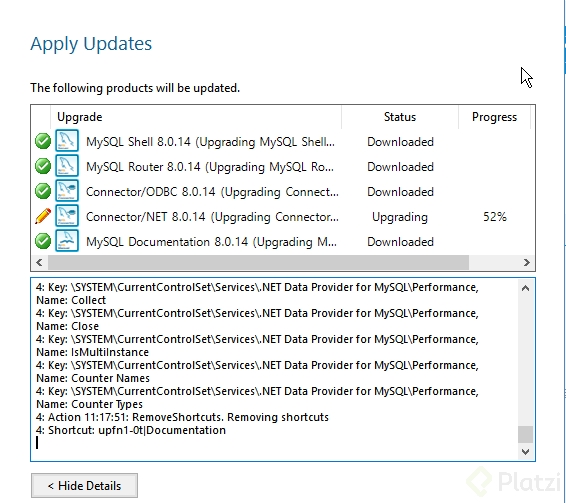The image size is (566, 503).
Task: Click the MySQL Router product icon
Action: 67,165
